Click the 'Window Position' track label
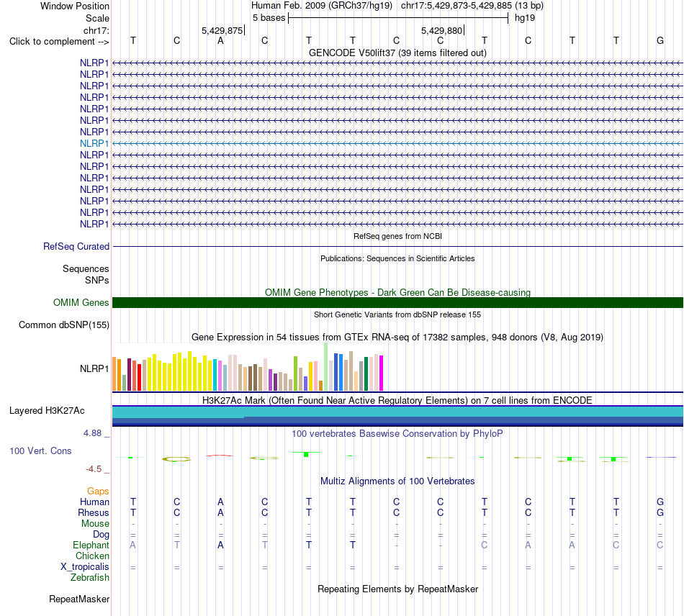 pyautogui.click(x=75, y=6)
